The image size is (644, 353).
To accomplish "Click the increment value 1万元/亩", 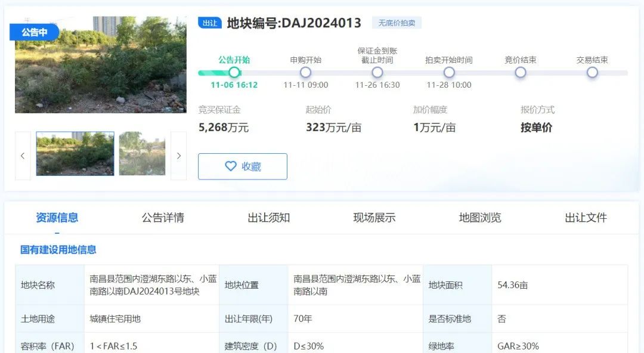I will pos(435,128).
